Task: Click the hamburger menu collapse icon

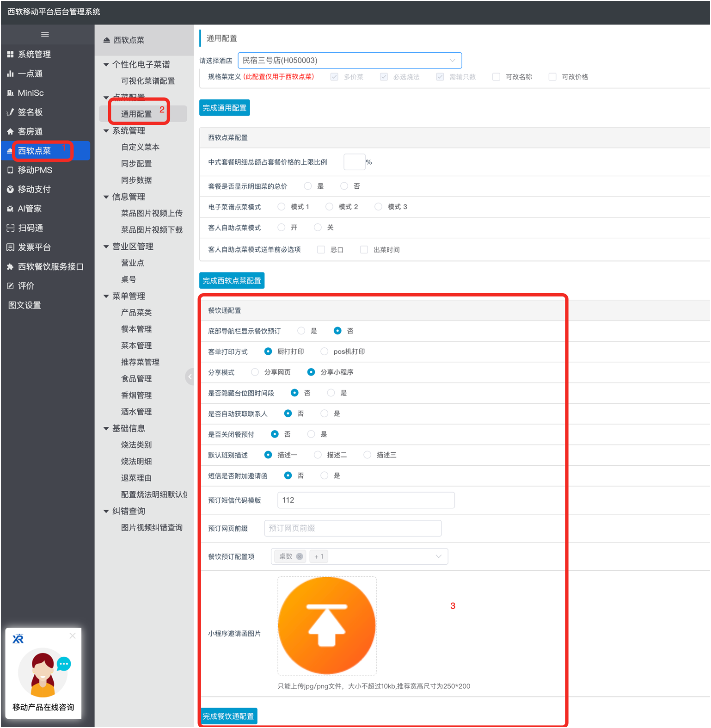Action: (x=45, y=34)
